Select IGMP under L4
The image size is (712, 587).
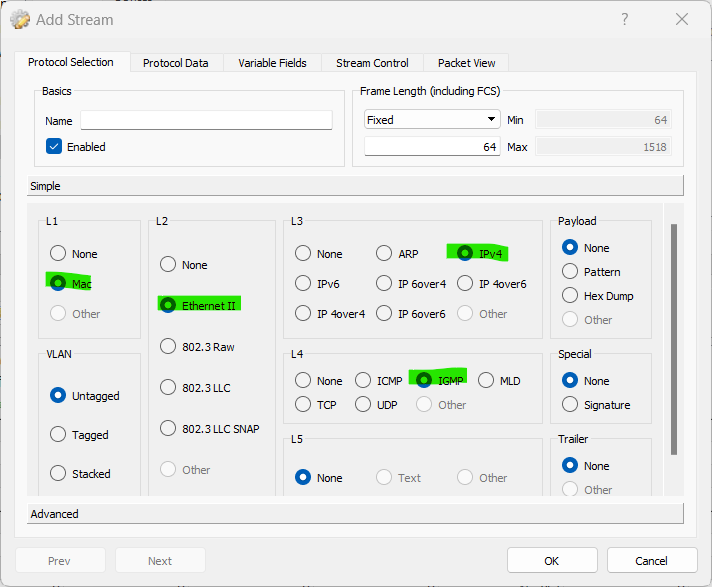440,380
